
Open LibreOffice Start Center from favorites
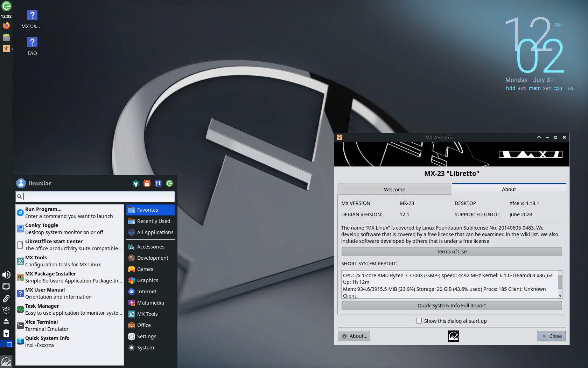coord(70,245)
